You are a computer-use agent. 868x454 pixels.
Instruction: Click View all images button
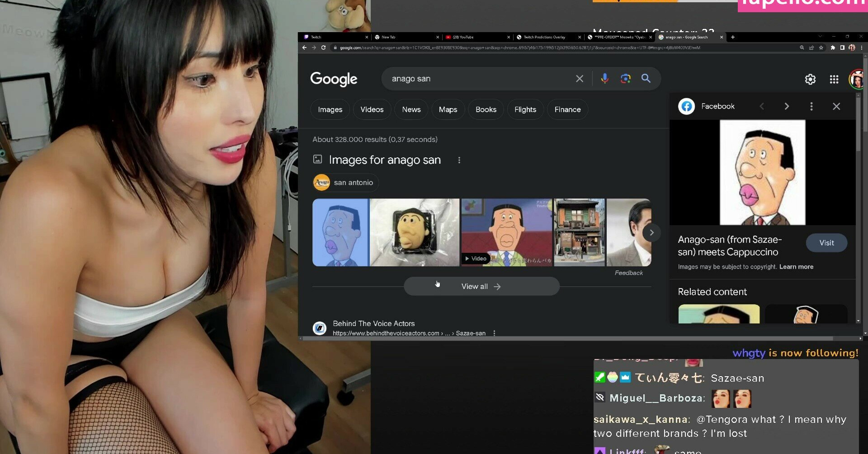click(481, 287)
